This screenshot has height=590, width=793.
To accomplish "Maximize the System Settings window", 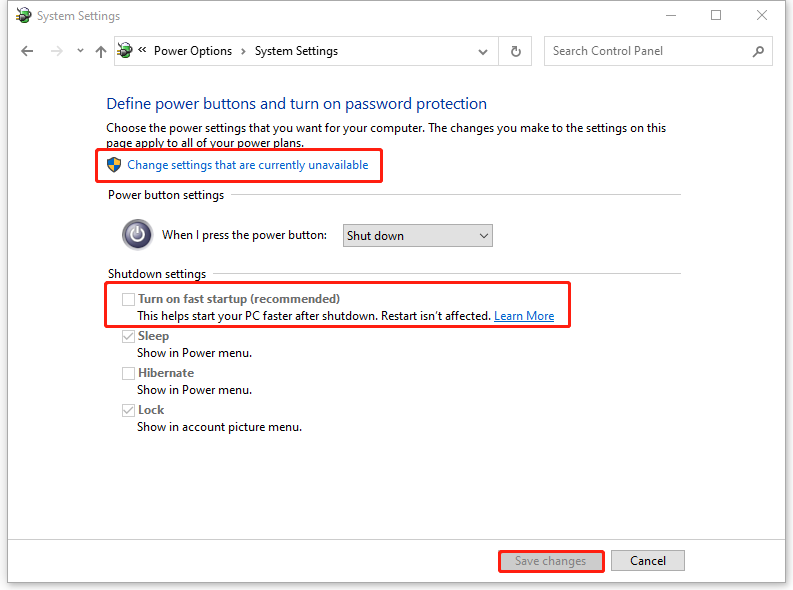I will [x=716, y=16].
